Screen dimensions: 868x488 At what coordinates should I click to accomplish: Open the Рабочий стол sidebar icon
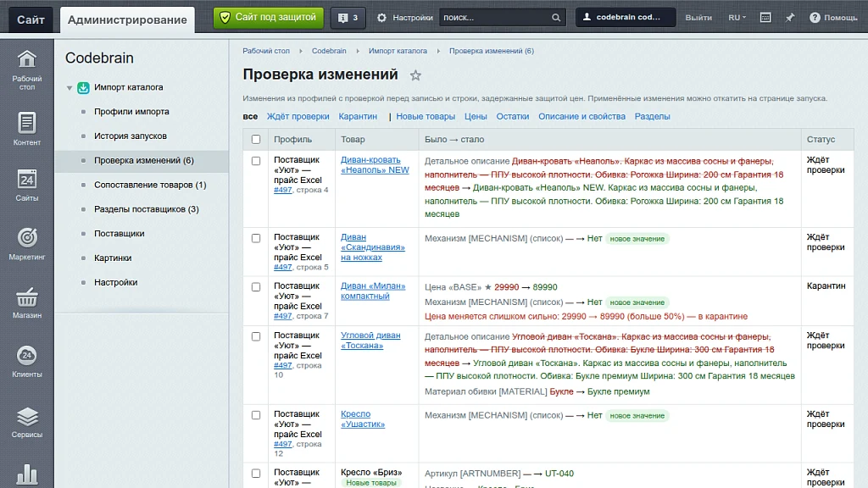tap(26, 69)
